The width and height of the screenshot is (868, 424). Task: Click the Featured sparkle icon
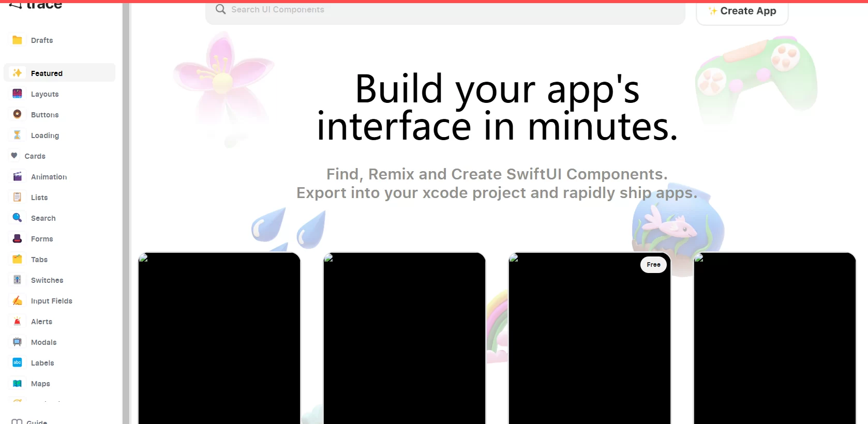point(17,73)
